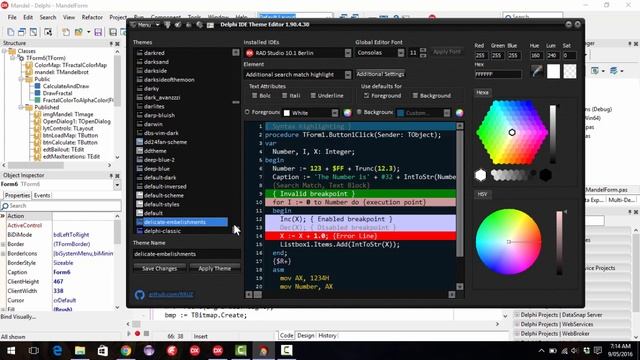Toggle use default Background checkbox
640x360 pixels.
click(x=415, y=96)
